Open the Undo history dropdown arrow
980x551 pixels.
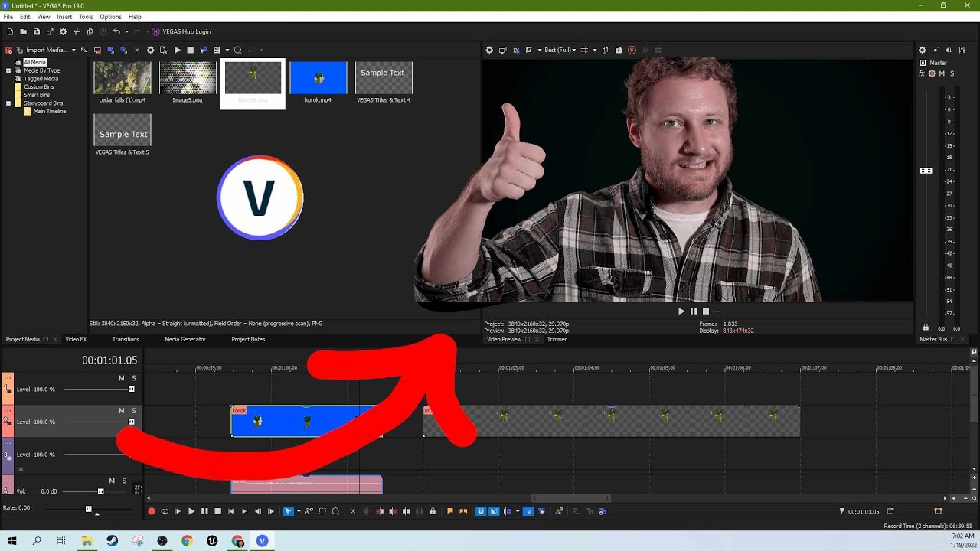125,31
